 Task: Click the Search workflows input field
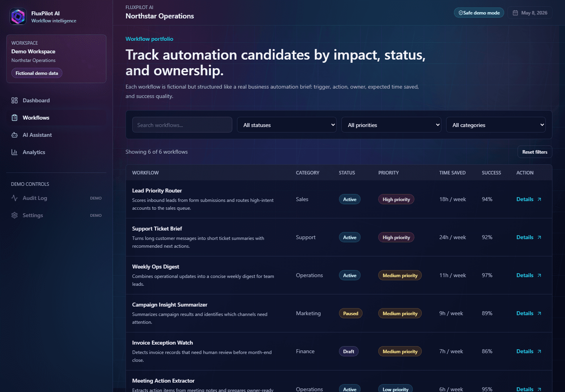click(x=182, y=125)
